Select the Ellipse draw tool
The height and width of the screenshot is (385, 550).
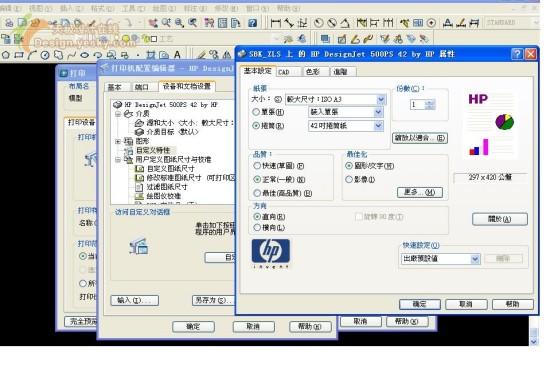click(85, 55)
